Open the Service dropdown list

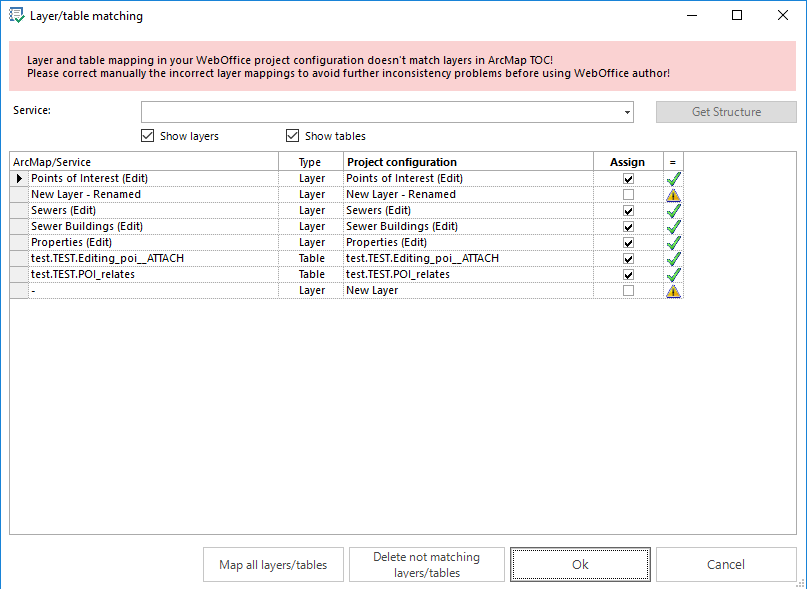(625, 111)
